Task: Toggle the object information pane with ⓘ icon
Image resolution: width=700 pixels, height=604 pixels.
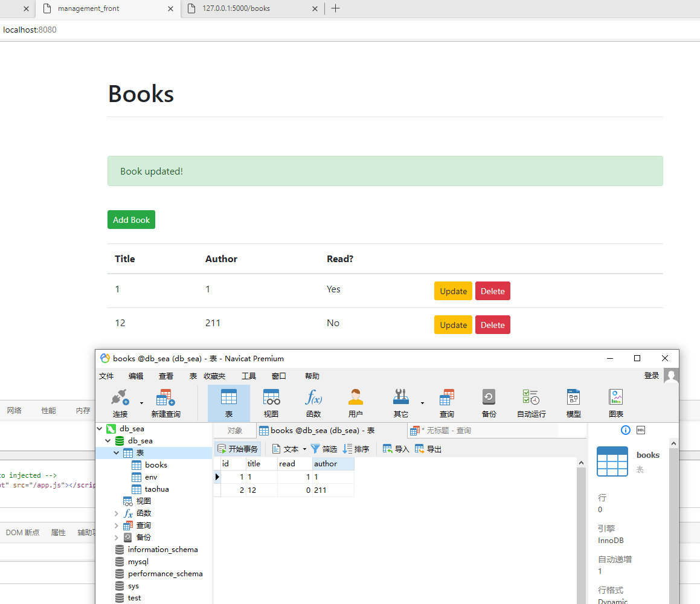Action: click(x=625, y=429)
